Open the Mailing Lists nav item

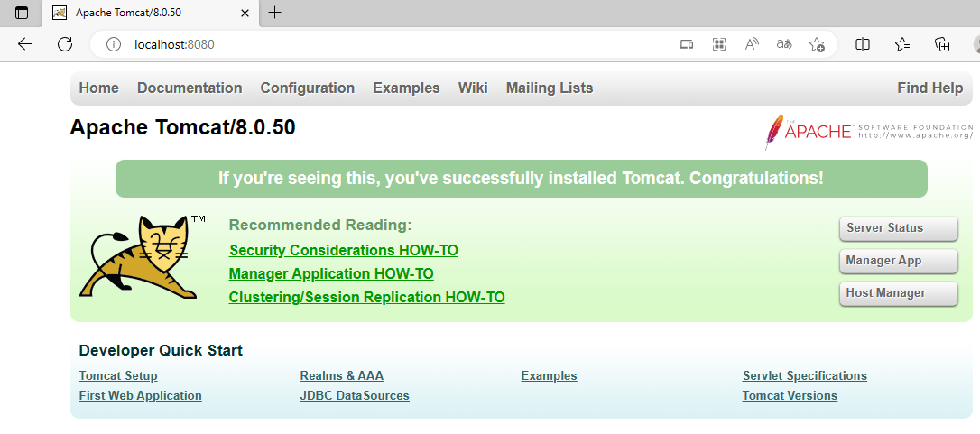tap(550, 88)
